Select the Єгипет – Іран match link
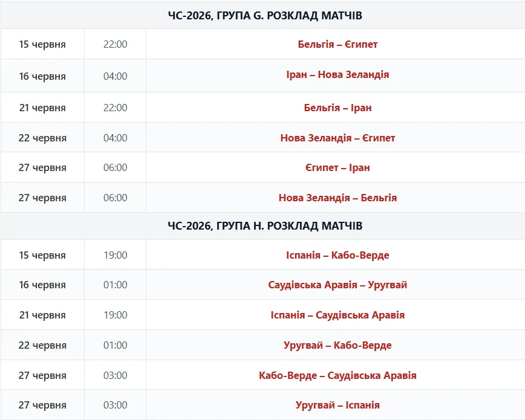Image resolution: width=525 pixels, height=420 pixels. pos(337,167)
